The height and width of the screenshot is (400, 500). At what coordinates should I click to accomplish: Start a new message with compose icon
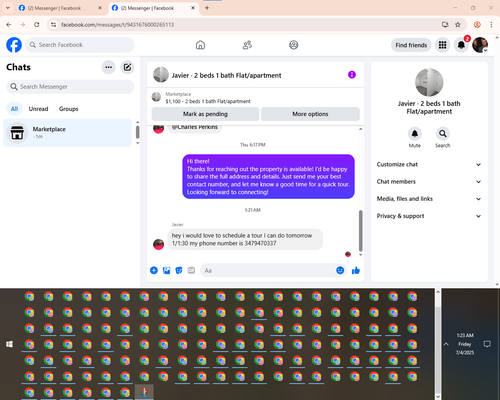127,67
